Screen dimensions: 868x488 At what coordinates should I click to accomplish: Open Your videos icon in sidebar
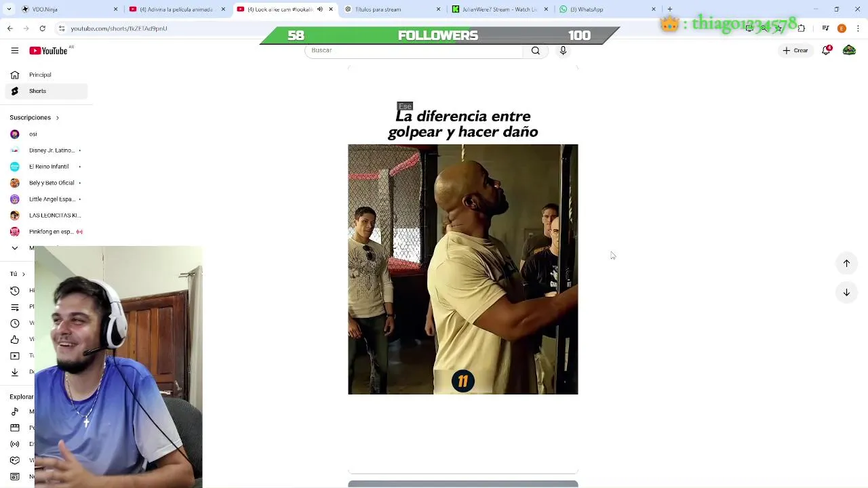[14, 355]
